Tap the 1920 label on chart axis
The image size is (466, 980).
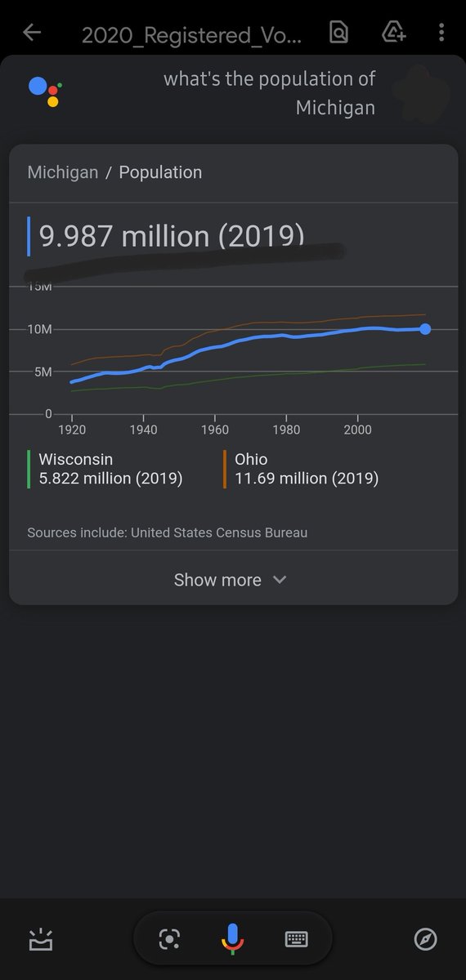72,429
